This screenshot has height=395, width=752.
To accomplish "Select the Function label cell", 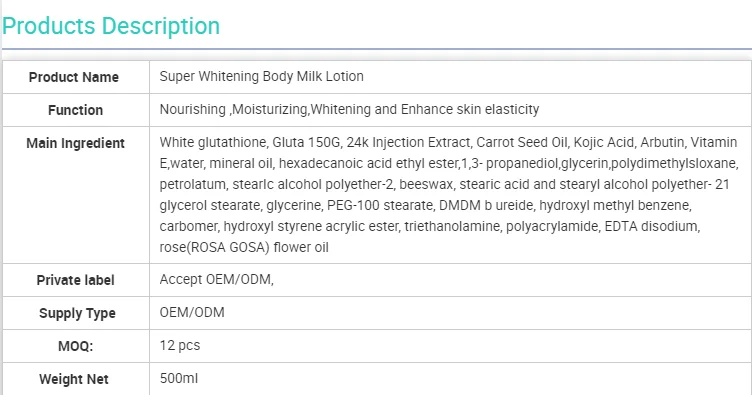I will 76,110.
